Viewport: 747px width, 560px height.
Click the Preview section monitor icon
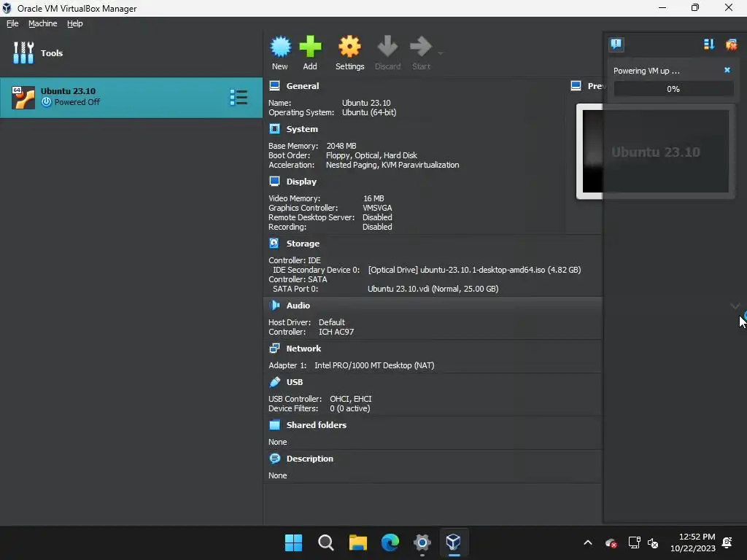pos(576,86)
